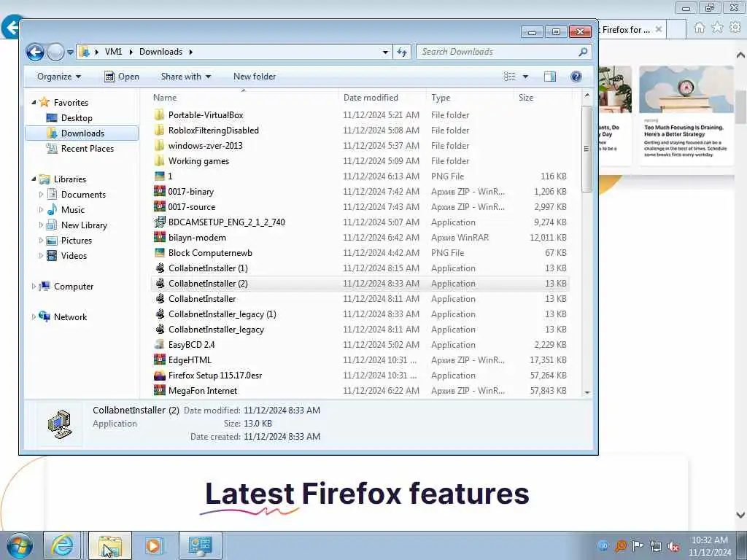Image resolution: width=747 pixels, height=560 pixels.
Task: Select Block Computernewb image icon
Action: tap(160, 253)
